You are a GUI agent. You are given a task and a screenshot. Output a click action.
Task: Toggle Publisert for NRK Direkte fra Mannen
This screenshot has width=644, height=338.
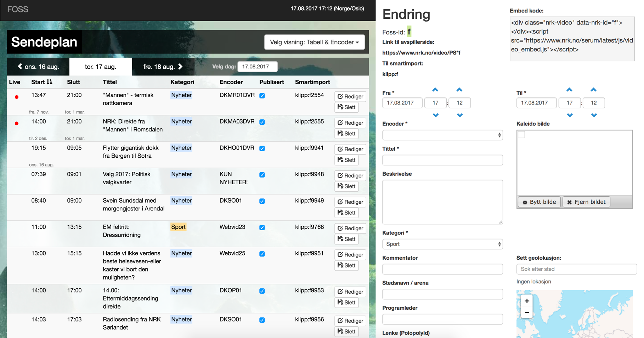click(262, 122)
